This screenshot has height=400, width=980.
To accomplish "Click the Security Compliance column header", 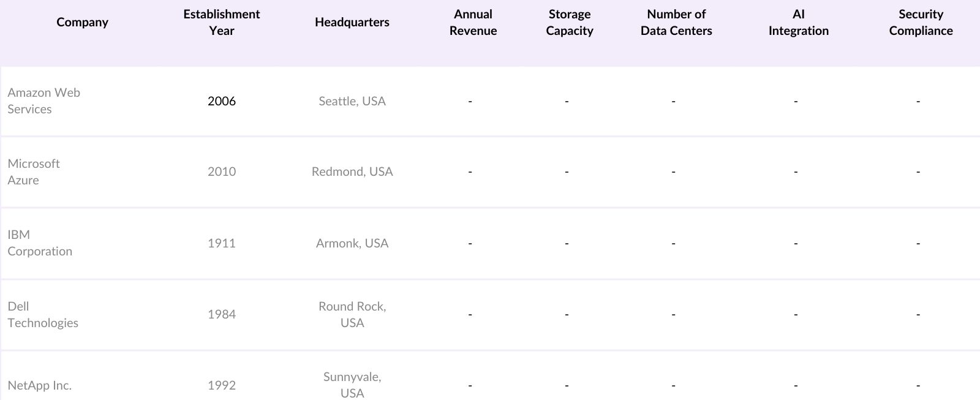I will (x=921, y=23).
